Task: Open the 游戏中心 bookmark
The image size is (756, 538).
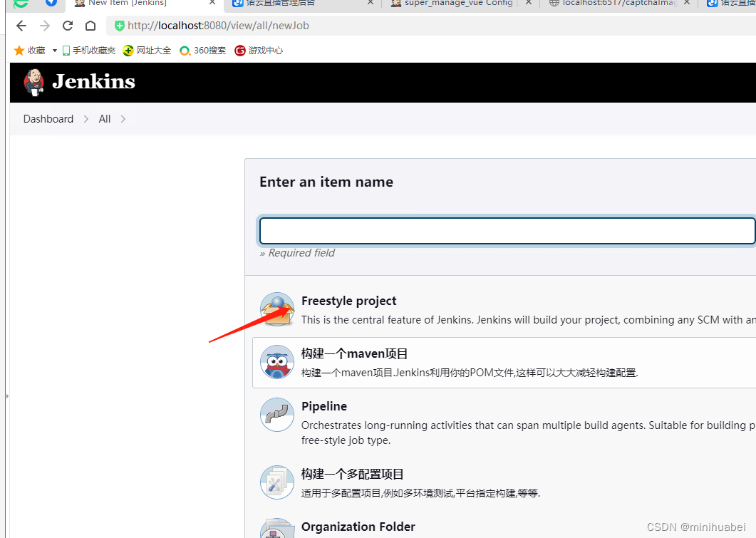Action: point(259,51)
